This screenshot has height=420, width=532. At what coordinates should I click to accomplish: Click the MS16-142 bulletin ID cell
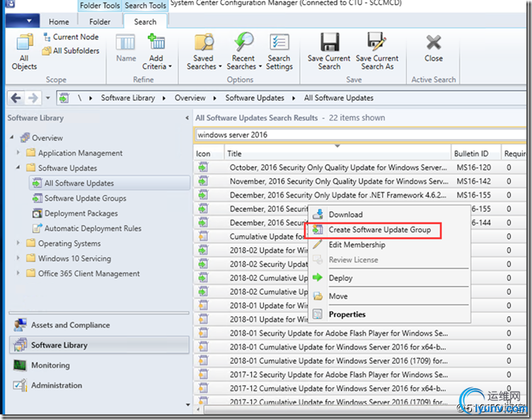point(474,181)
